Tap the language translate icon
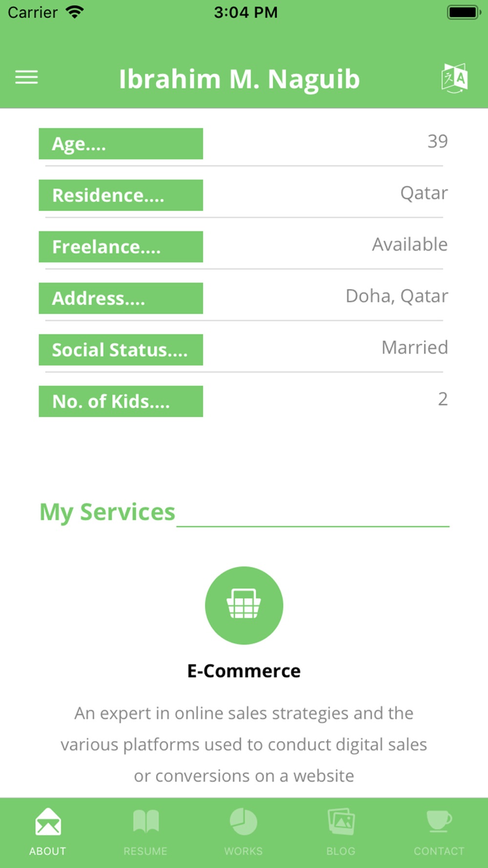 454,78
